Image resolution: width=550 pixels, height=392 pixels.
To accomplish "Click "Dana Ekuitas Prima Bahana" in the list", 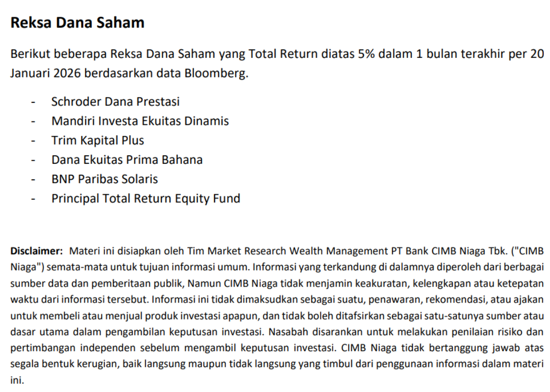I will click(x=127, y=160).
